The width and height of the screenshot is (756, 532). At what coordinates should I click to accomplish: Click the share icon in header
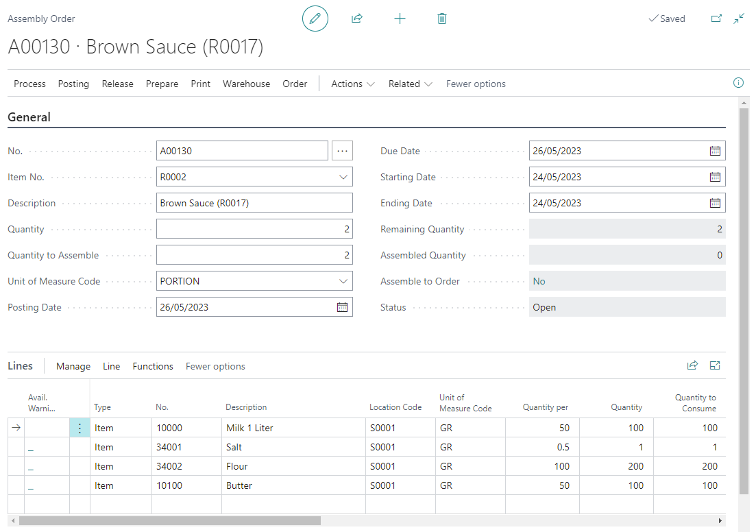(x=356, y=19)
